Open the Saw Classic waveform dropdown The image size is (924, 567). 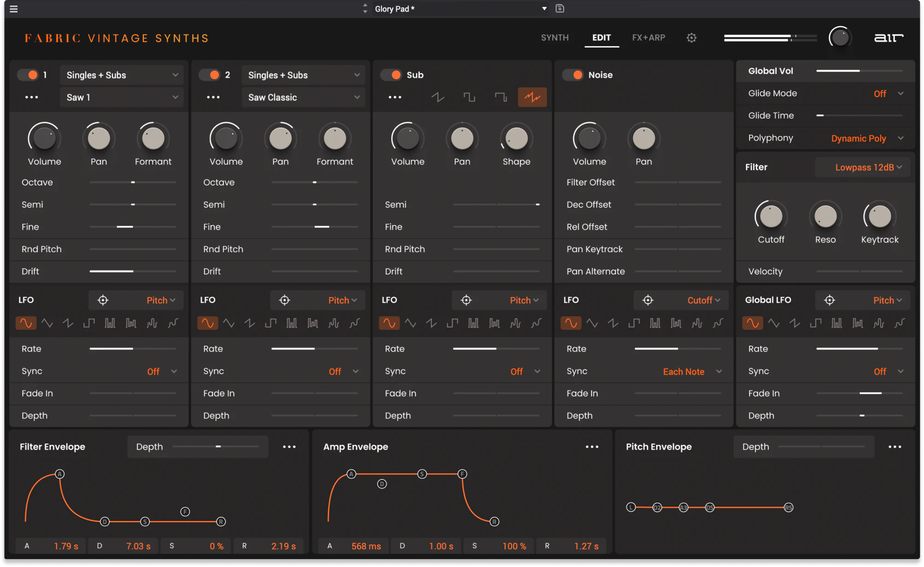pos(303,97)
